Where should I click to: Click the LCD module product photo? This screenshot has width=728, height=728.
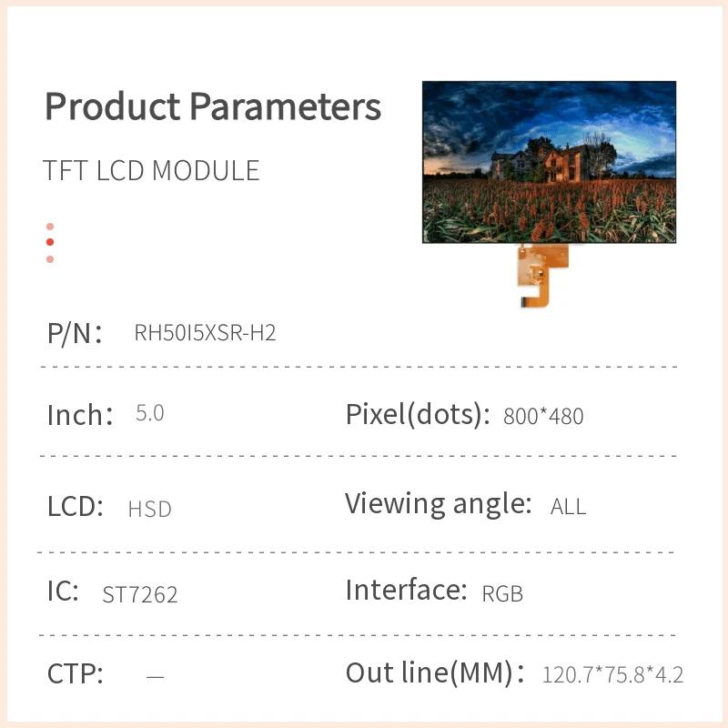pyautogui.click(x=550, y=162)
